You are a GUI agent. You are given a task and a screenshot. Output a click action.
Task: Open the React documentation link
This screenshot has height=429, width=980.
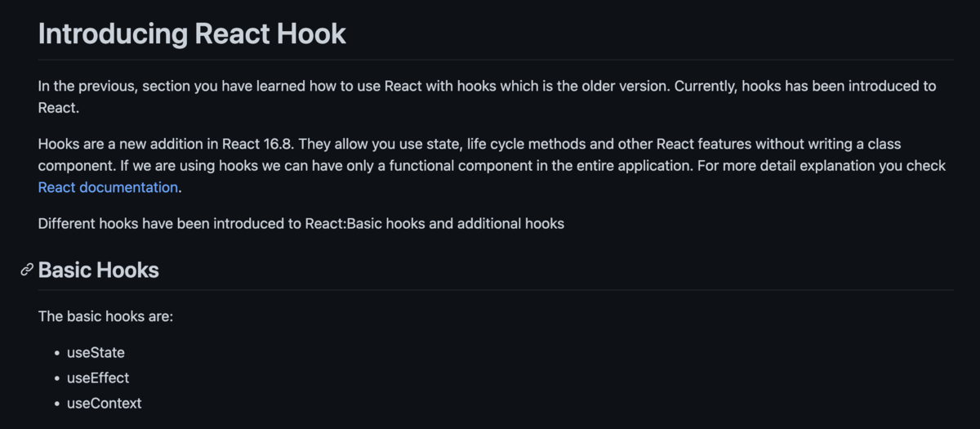pyautogui.click(x=108, y=188)
